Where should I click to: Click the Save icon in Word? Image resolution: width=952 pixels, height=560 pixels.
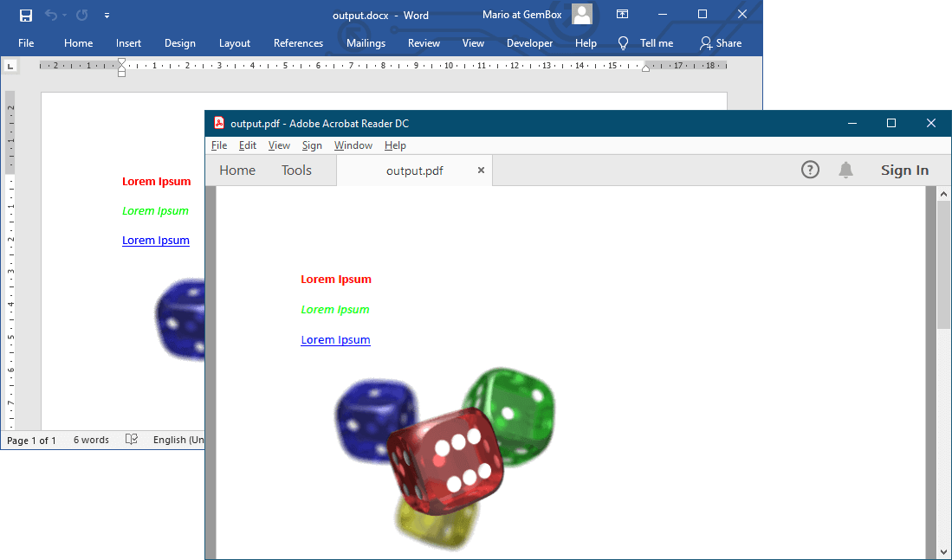(26, 15)
